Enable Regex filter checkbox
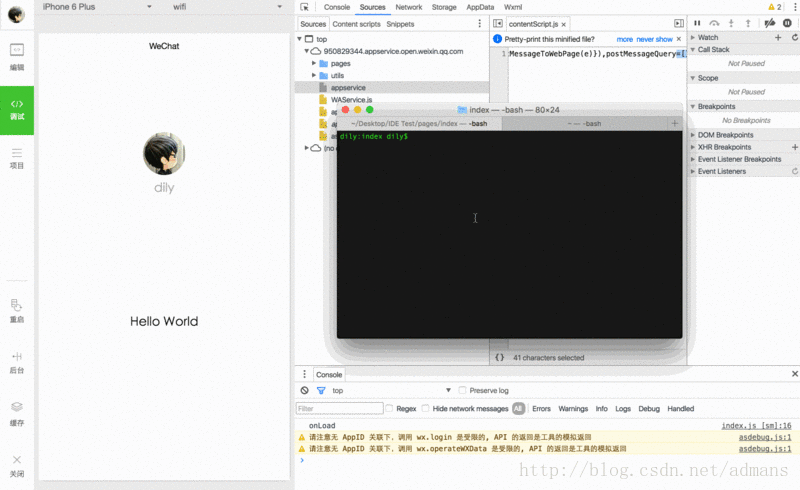The width and height of the screenshot is (800, 490). (x=389, y=408)
